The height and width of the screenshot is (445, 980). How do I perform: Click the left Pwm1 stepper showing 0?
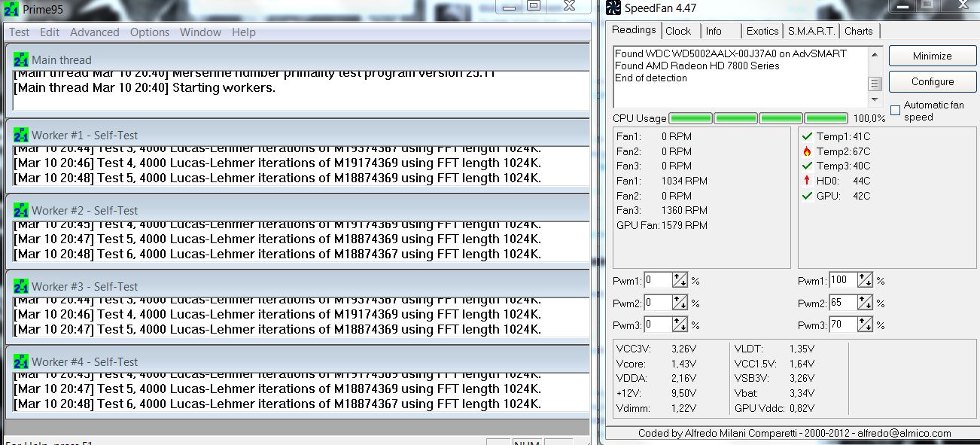pyautogui.click(x=680, y=281)
